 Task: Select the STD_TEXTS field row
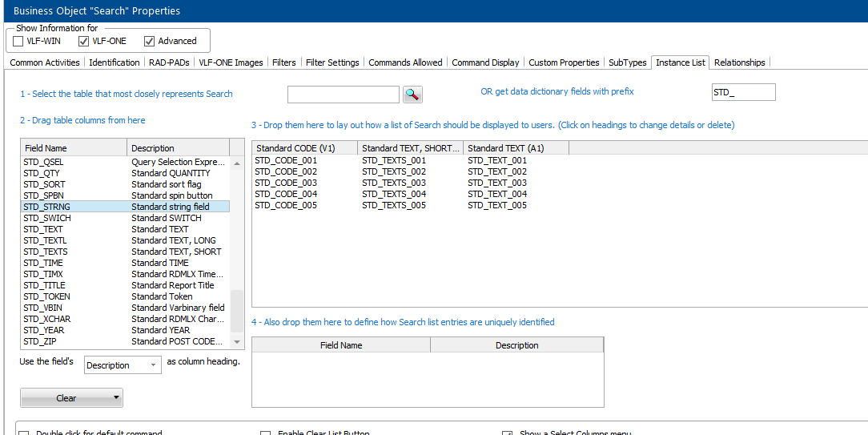125,252
